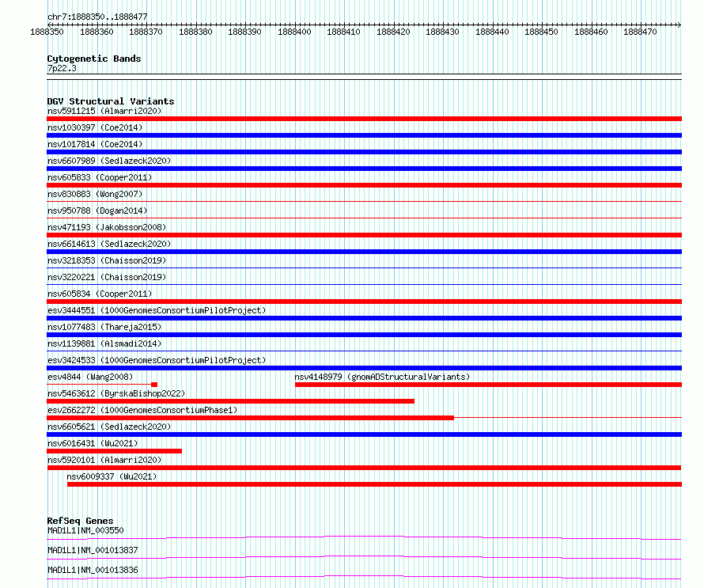Click nsv3220221 (Chaisson2019) label

tap(107, 277)
